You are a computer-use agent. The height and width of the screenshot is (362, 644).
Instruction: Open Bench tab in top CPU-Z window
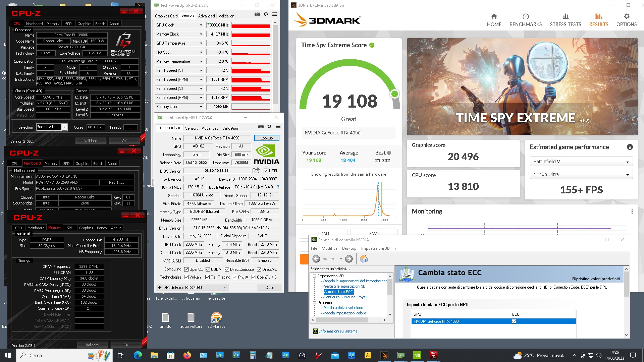tap(100, 24)
